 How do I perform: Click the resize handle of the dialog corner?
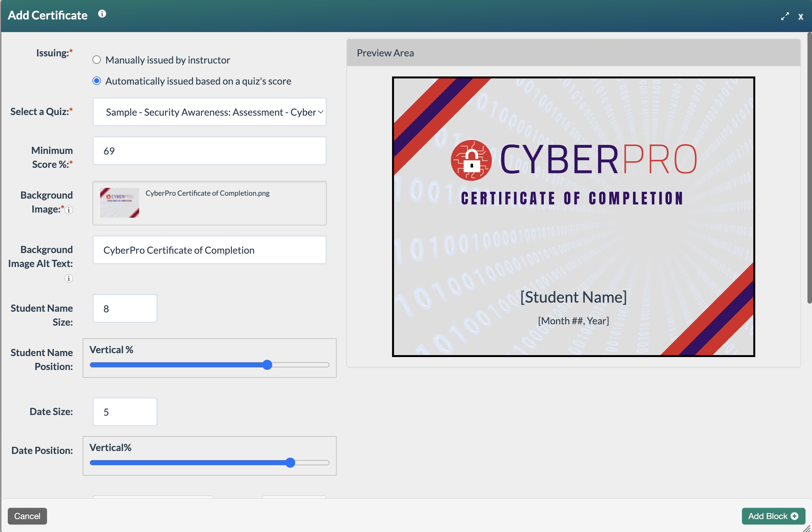(x=807, y=528)
